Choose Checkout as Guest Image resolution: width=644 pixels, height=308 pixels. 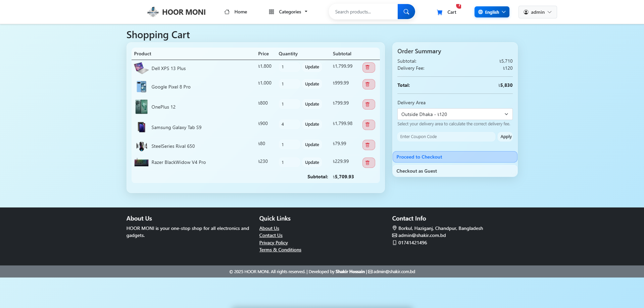455,171
